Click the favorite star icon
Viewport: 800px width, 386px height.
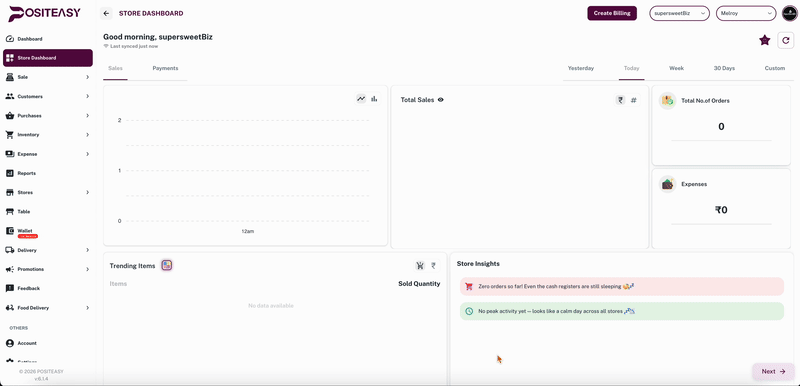click(764, 40)
